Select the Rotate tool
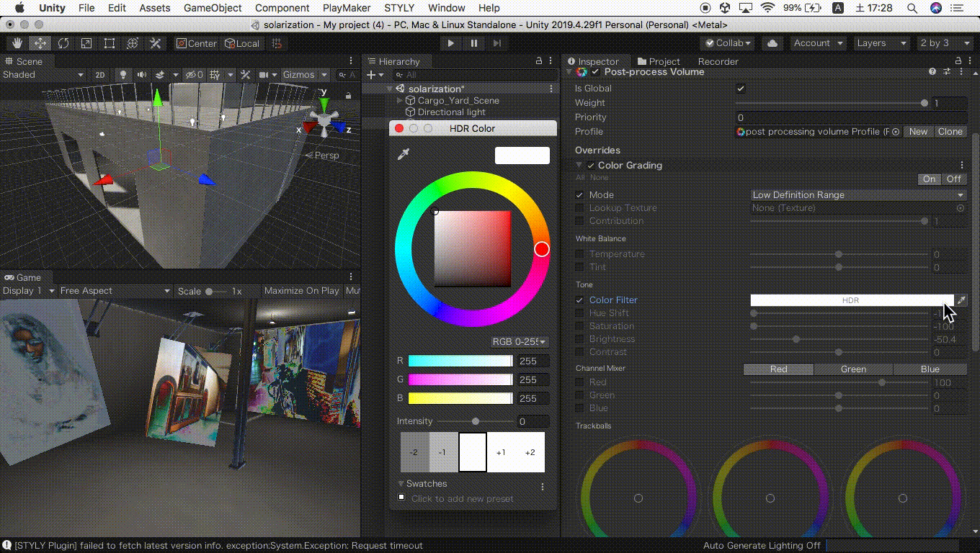Viewport: 980px width, 553px height. 63,43
